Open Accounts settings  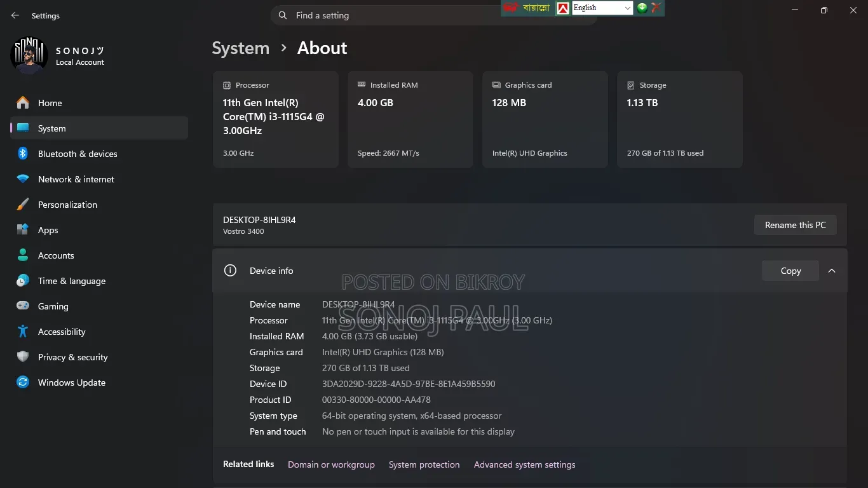click(99, 255)
